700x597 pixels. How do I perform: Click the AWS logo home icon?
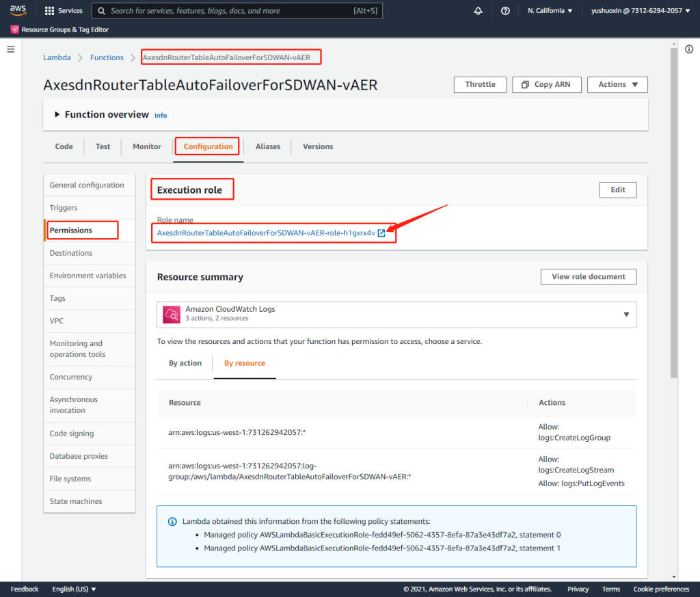pos(18,11)
